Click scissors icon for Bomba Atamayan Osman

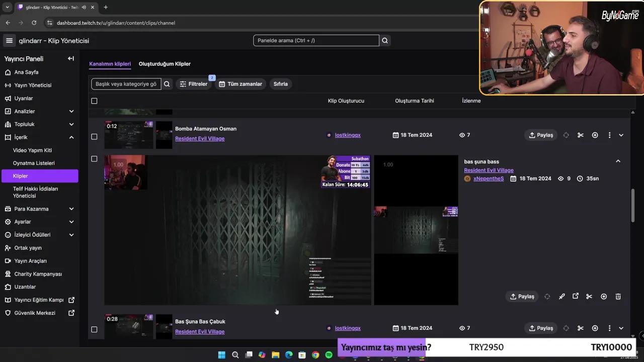581,135
